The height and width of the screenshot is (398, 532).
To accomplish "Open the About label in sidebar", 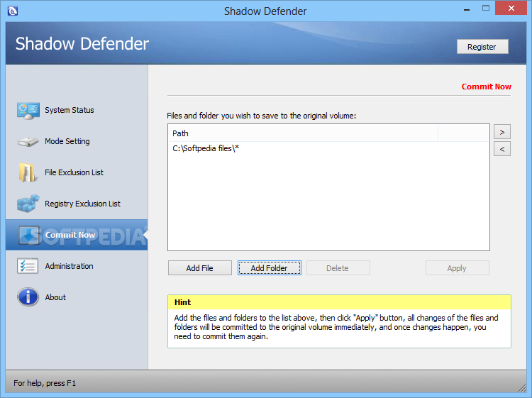I will click(x=55, y=297).
